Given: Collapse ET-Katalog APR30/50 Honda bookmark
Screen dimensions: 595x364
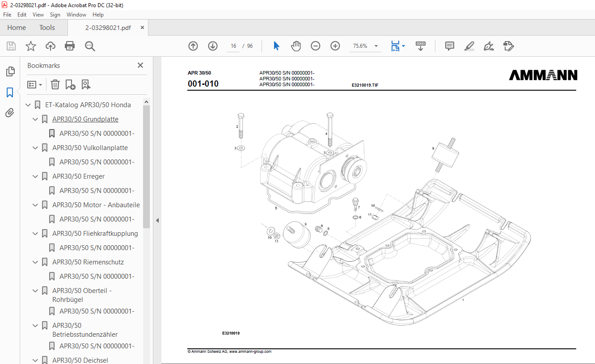Looking at the screenshot, I should [28, 105].
